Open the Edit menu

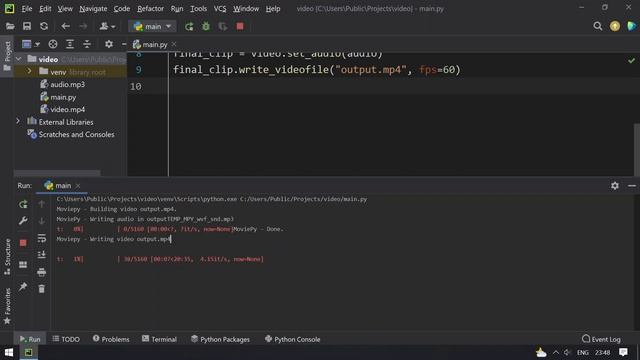[x=45, y=9]
